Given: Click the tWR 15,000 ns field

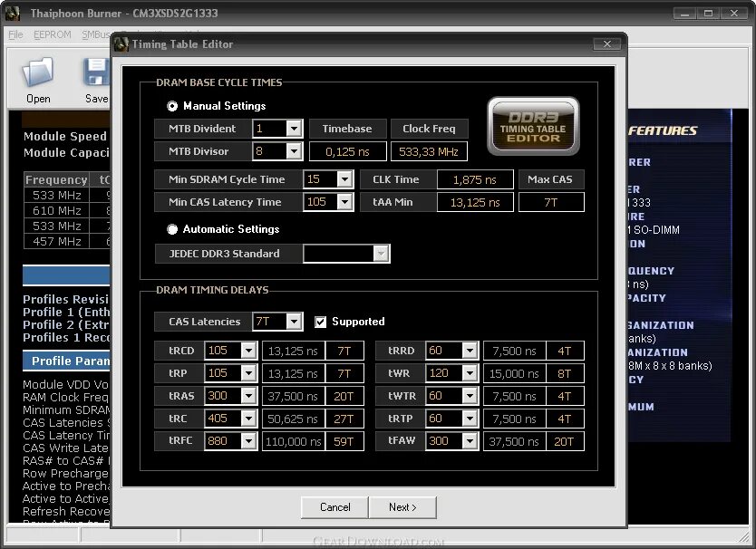Looking at the screenshot, I should point(515,373).
